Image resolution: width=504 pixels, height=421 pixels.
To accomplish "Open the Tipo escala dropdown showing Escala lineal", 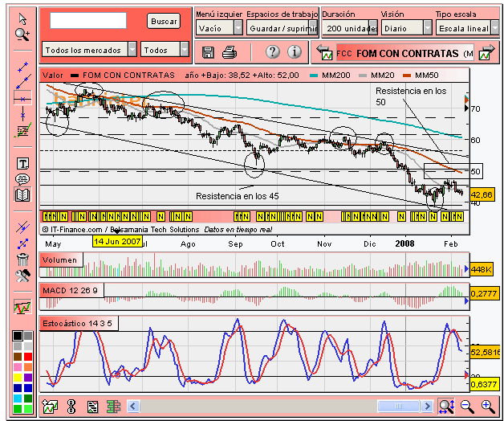I will [x=467, y=28].
